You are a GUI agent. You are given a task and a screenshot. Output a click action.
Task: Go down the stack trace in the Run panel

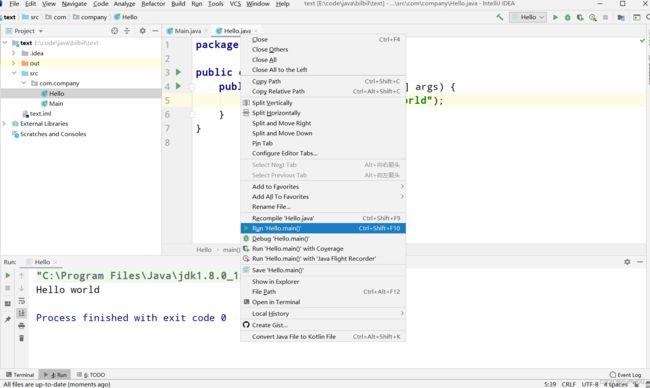click(x=22, y=288)
